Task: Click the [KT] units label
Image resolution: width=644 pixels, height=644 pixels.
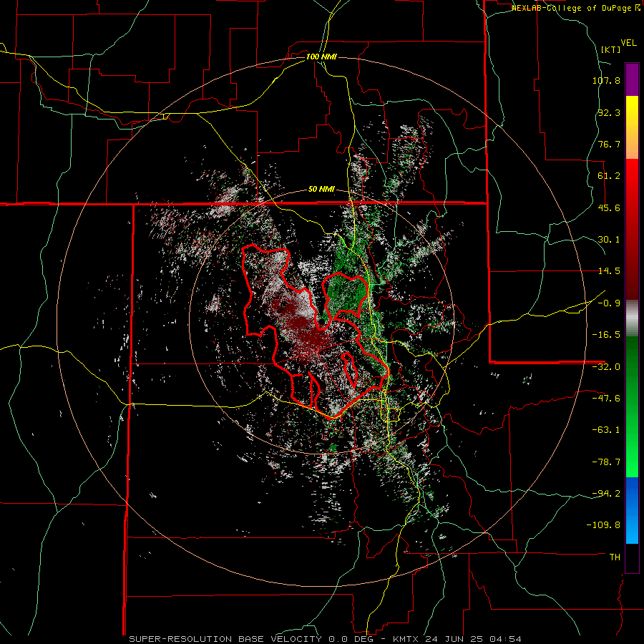Action: coord(610,49)
